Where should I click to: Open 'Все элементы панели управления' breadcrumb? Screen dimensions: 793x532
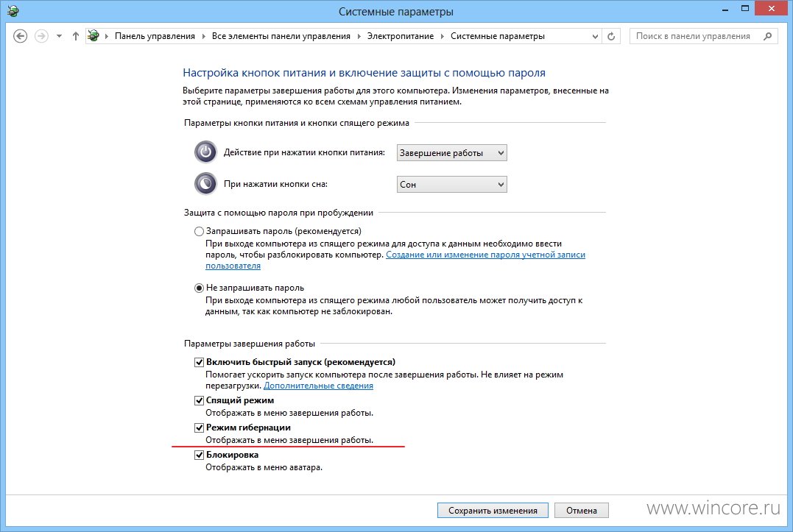(x=281, y=36)
